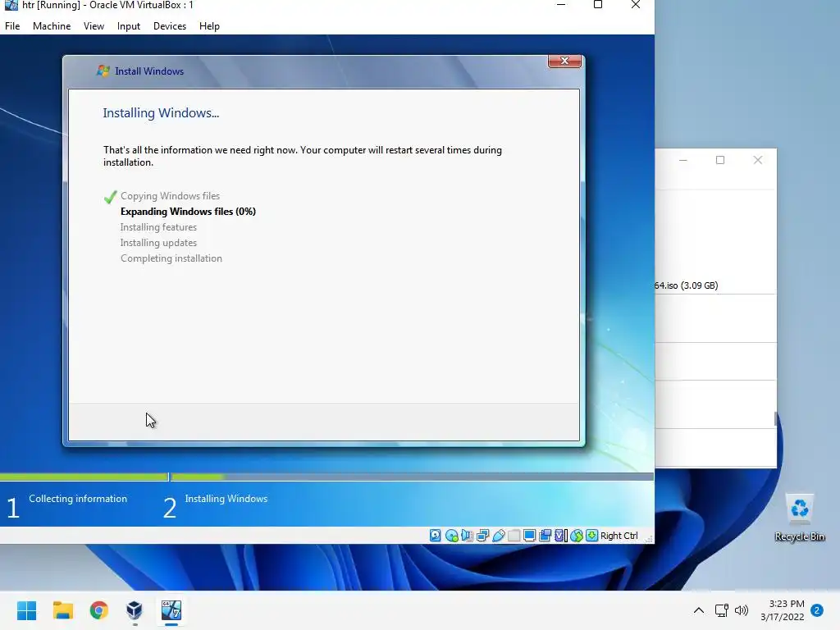Close the background window behind VirtualBox

pyautogui.click(x=757, y=160)
